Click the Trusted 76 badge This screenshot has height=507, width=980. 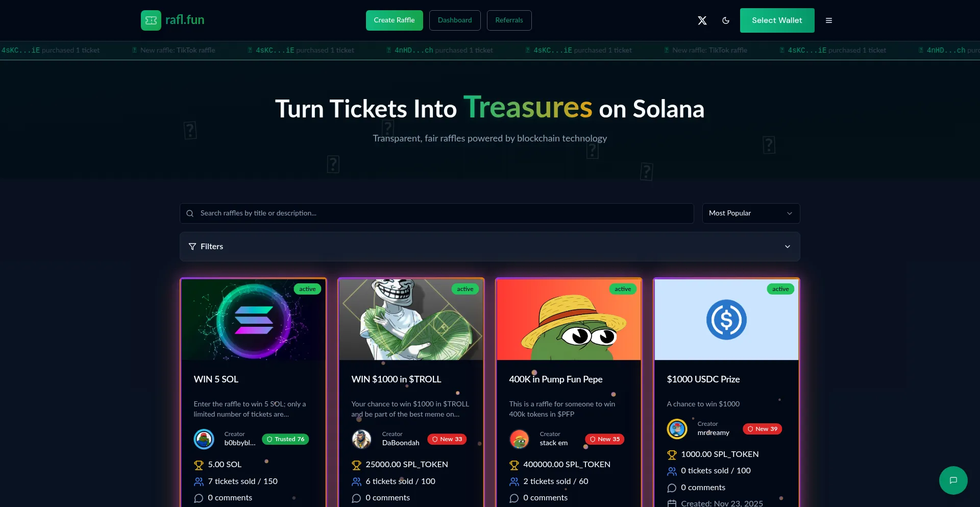[x=285, y=439]
